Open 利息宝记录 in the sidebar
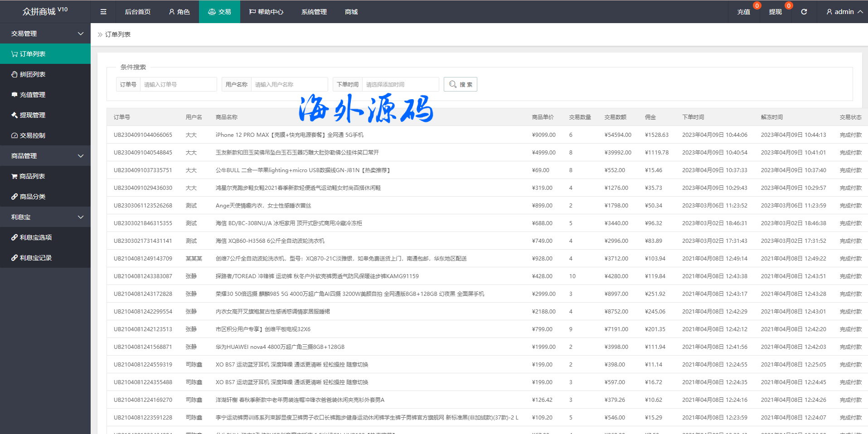 [36, 258]
